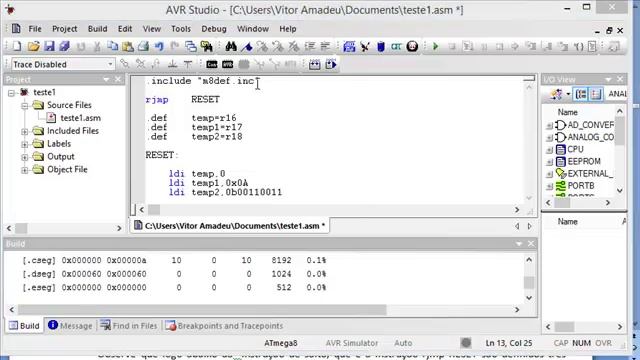Undo the last edit with the blue arrow

tap(159, 47)
